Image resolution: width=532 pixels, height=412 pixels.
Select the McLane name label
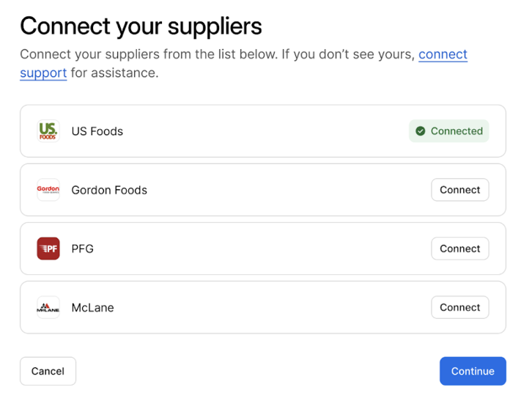92,307
